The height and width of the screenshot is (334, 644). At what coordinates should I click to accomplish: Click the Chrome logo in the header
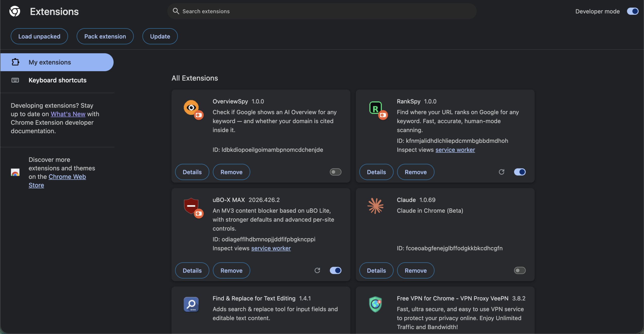[x=15, y=11]
